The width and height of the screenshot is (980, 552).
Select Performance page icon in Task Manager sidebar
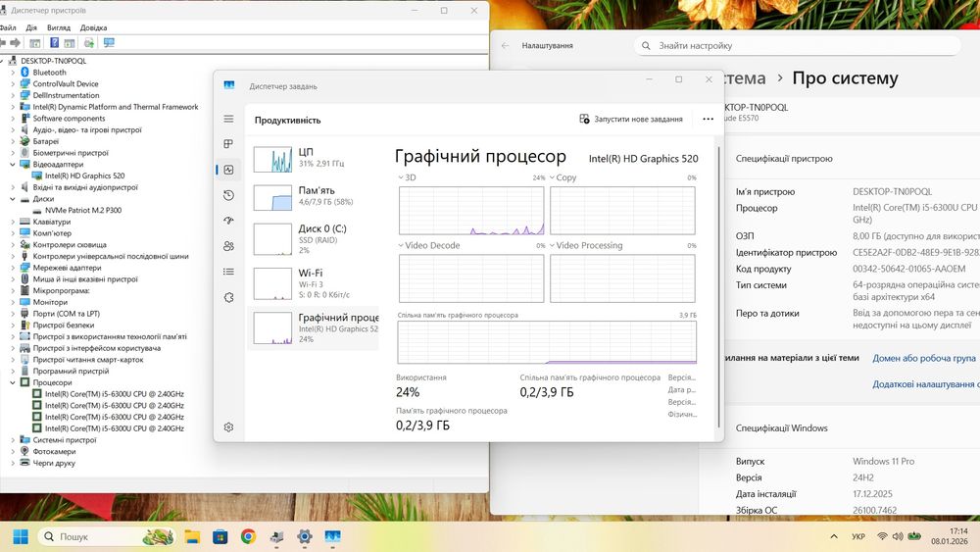click(x=228, y=170)
